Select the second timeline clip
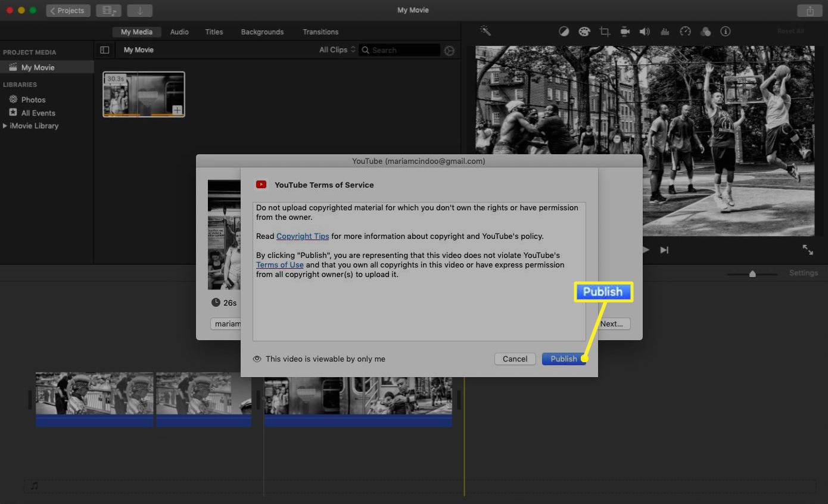 point(204,399)
